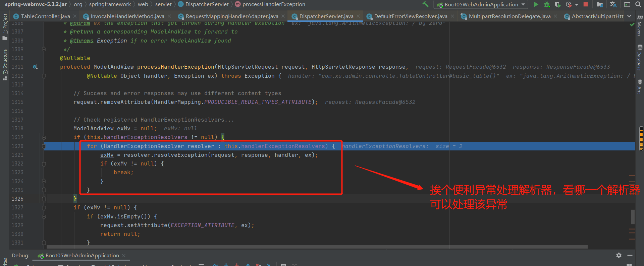Fold the method signature at line 1312

44,76
